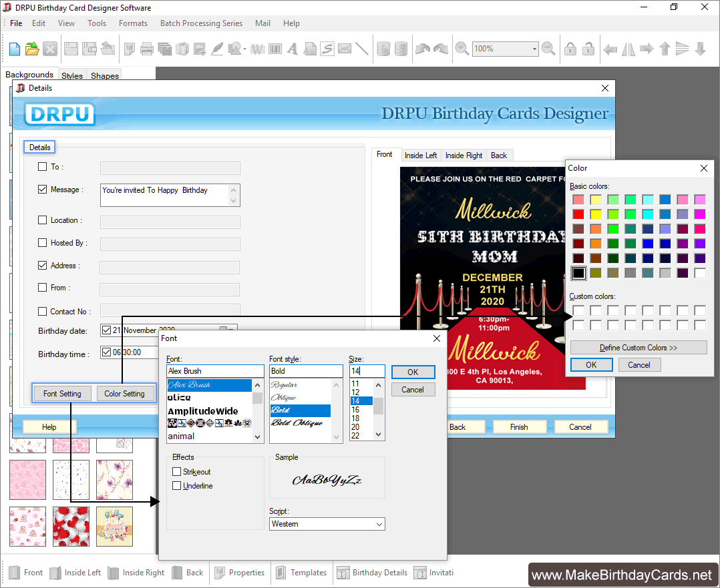Click the Zoom Out magnifier icon
This screenshot has width=720, height=588.
click(548, 49)
